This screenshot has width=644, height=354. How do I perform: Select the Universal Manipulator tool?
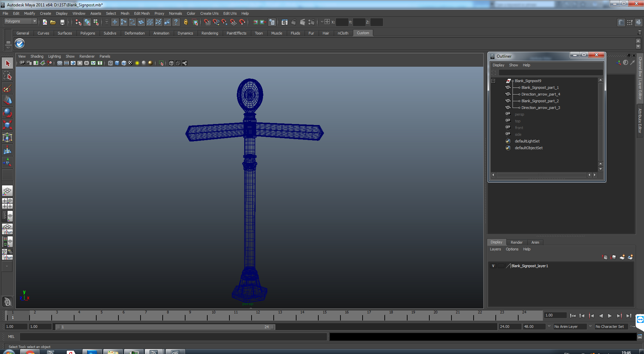point(7,137)
